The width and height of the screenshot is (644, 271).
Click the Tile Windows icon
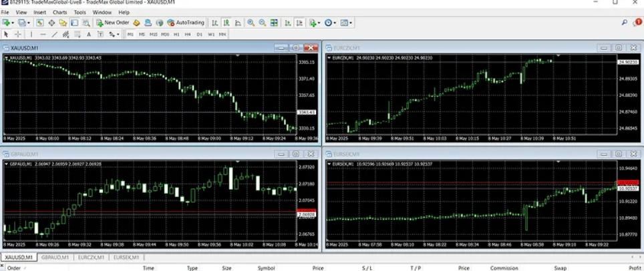(274, 23)
